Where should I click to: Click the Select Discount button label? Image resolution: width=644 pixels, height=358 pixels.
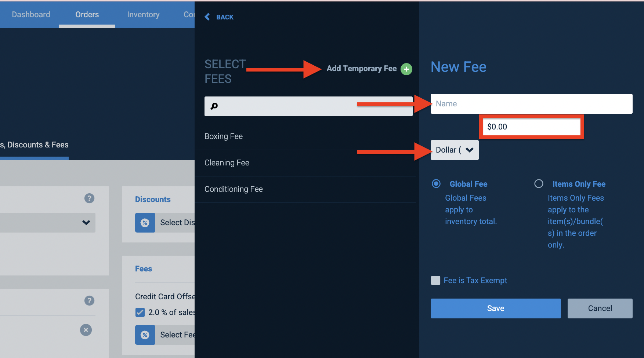tap(177, 223)
